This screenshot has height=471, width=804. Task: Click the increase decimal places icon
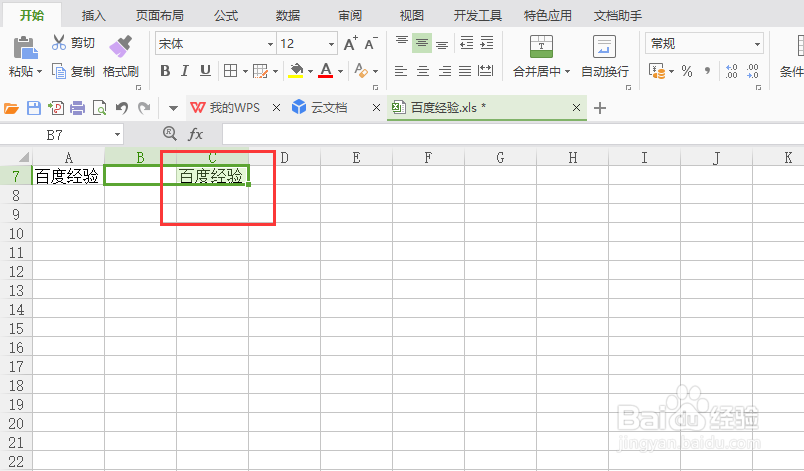click(732, 71)
